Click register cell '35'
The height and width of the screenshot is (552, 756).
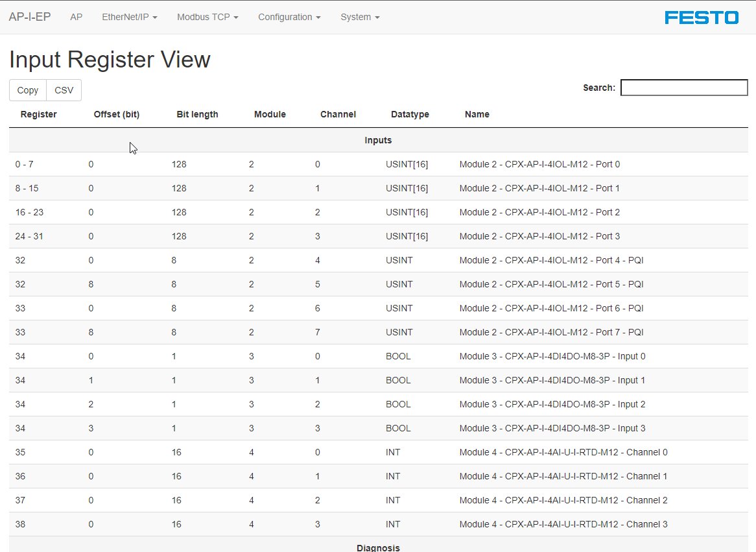[20, 453]
